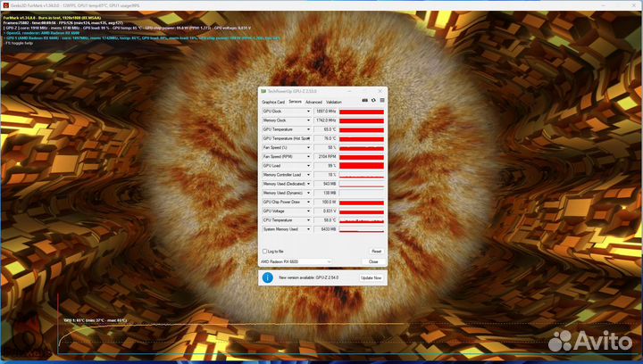Click the GPU Temperature value 65.0 °C
643x364 pixels.
(x=326, y=129)
